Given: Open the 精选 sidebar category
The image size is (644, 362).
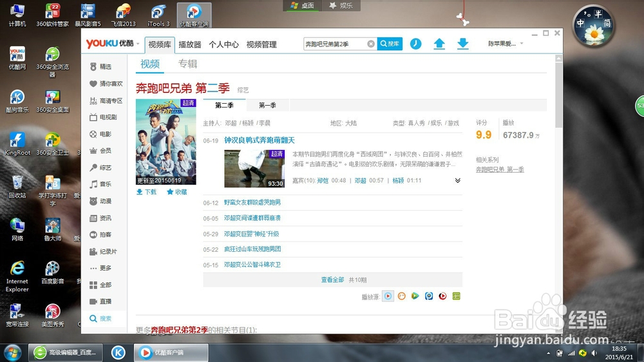Looking at the screenshot, I should [101, 66].
